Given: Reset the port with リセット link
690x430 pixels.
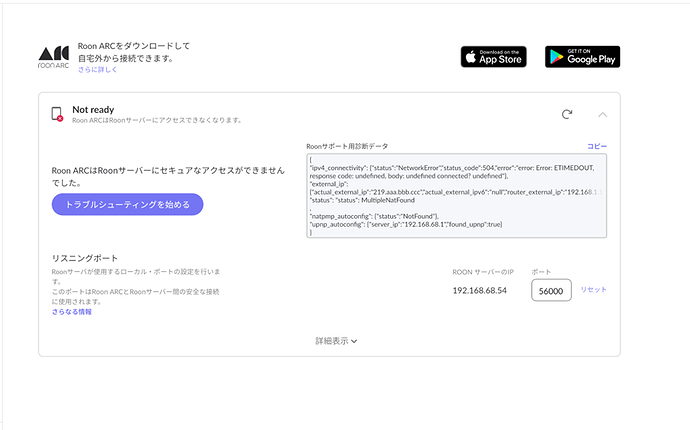Looking at the screenshot, I should [x=594, y=290].
